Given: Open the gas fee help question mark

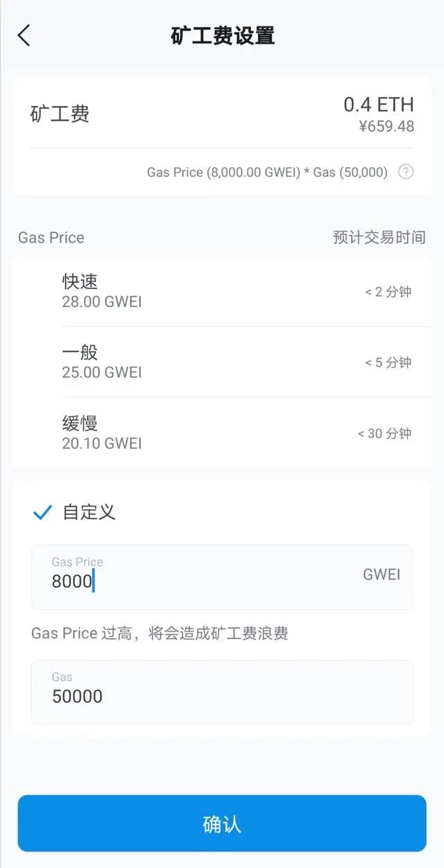Looking at the screenshot, I should [x=407, y=172].
